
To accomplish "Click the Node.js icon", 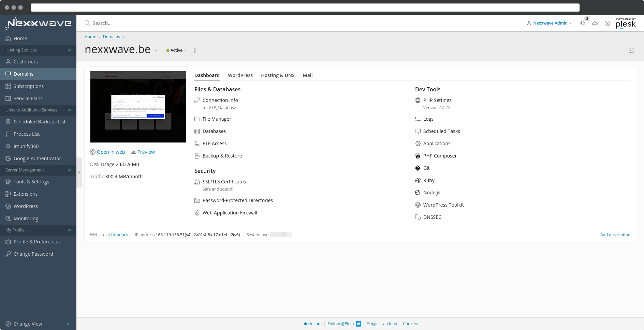I will (x=418, y=193).
